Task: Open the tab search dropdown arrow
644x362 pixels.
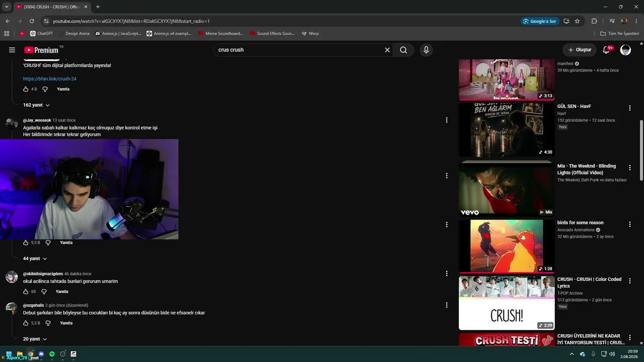Action: 7,7
